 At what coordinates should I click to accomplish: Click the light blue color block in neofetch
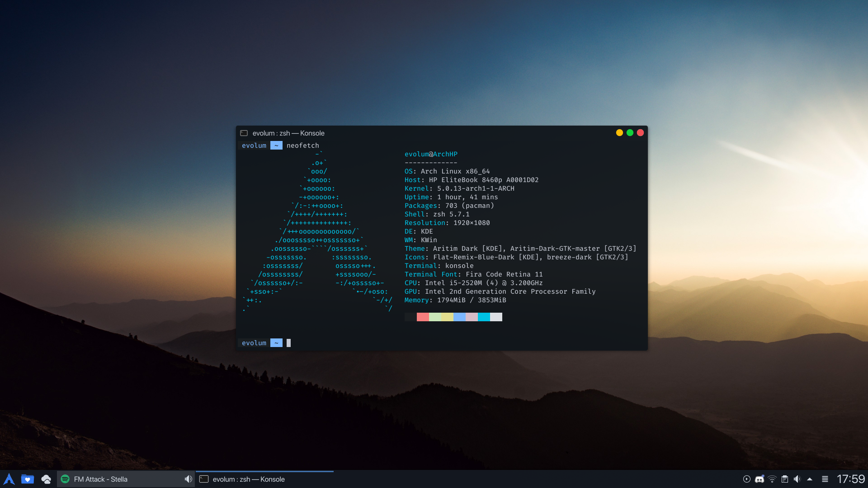(459, 317)
